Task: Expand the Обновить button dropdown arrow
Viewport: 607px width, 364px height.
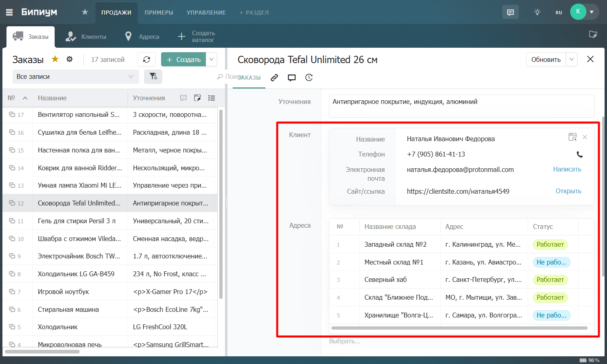Action: click(571, 59)
